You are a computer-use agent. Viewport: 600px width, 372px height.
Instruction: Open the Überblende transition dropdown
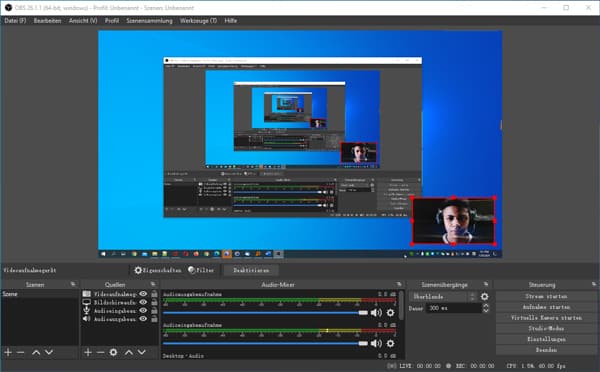coord(443,297)
